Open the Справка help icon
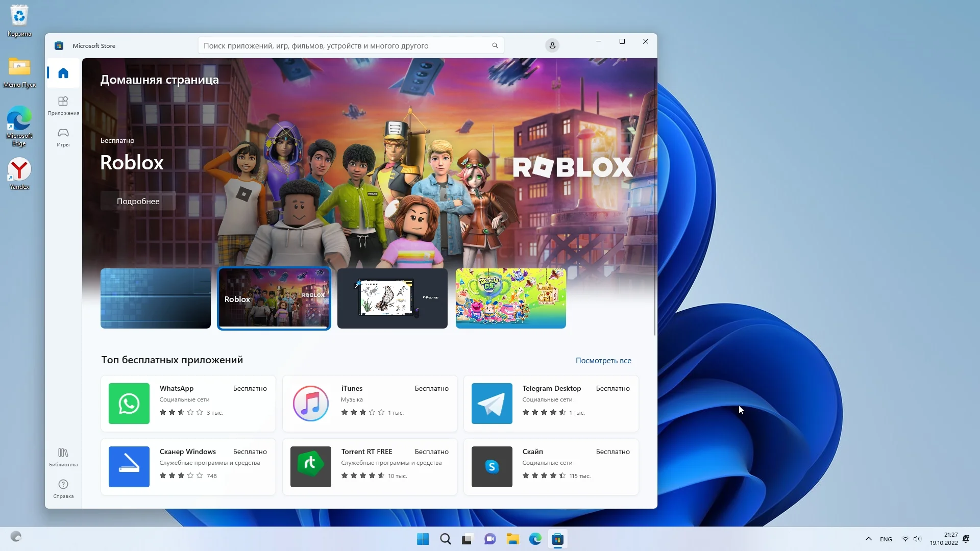This screenshot has width=980, height=551. [x=63, y=488]
